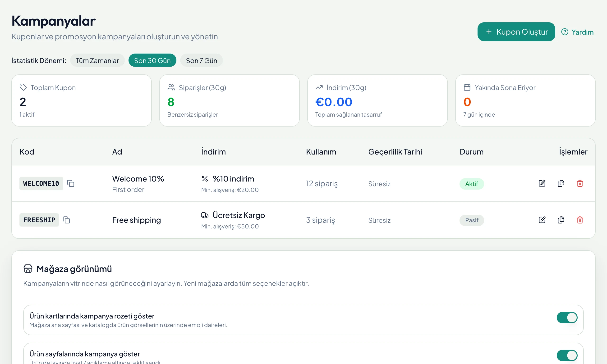This screenshot has height=364, width=607.
Task: Click the Siparişler users icon
Action: 171,87
